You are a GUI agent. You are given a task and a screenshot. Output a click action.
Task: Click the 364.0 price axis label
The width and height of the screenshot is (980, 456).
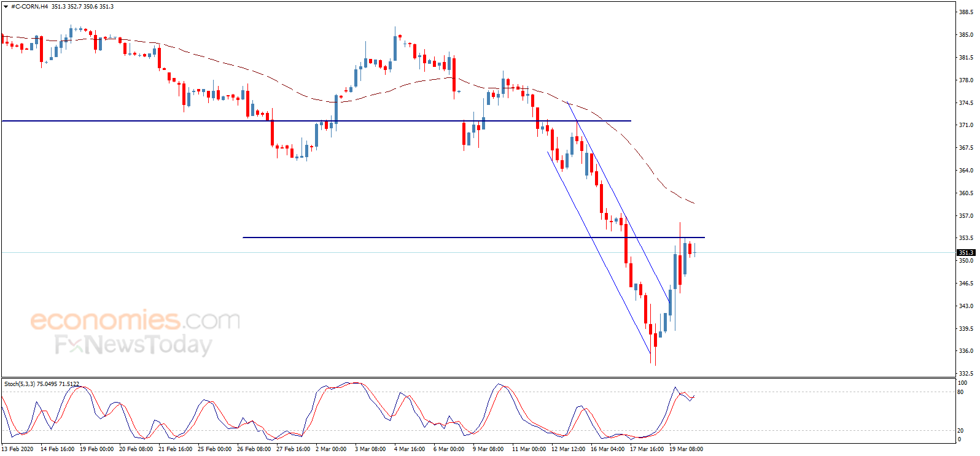[966, 171]
